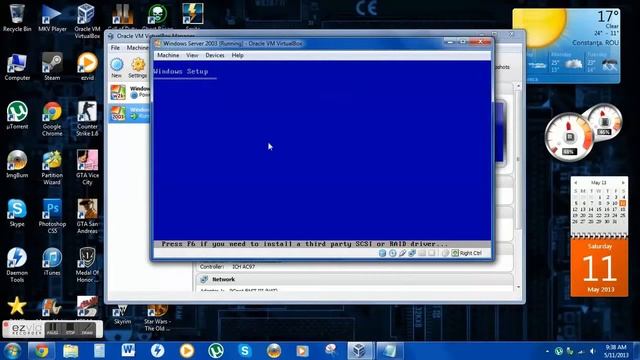Click the USB devices status icon
This screenshot has height=360, width=640.
tap(402, 253)
